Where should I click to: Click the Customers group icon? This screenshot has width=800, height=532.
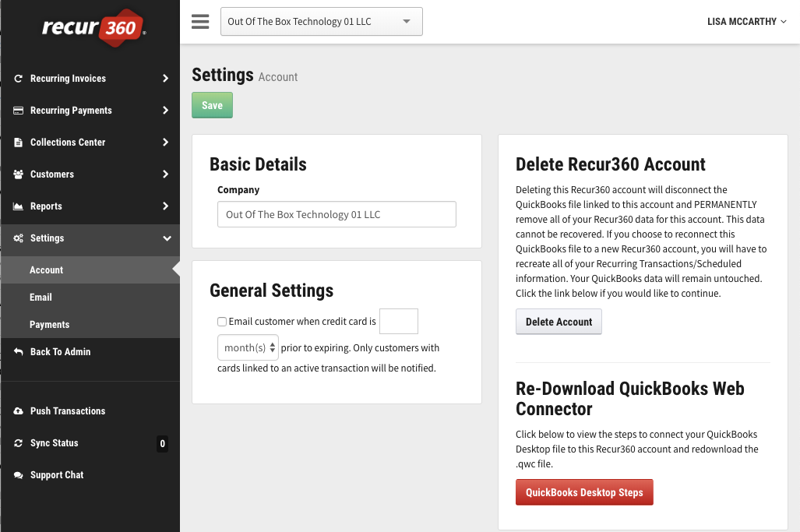point(19,174)
